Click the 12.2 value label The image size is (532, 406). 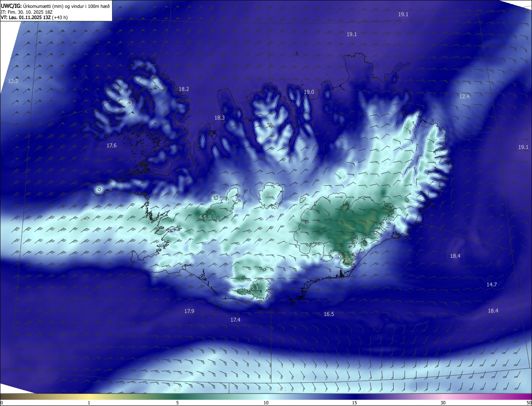13,81
